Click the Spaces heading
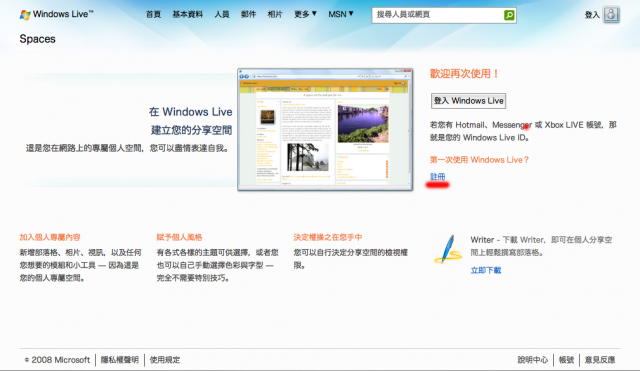 [38, 39]
